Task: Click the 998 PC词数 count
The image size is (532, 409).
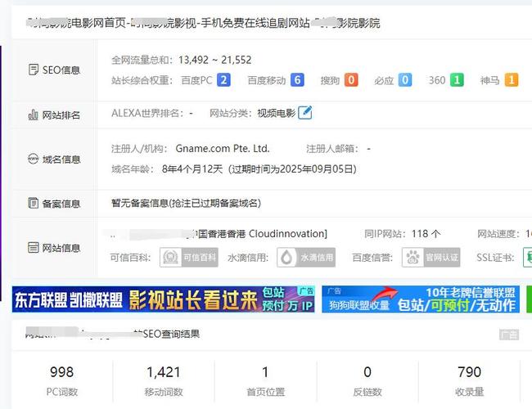Action: [61, 372]
